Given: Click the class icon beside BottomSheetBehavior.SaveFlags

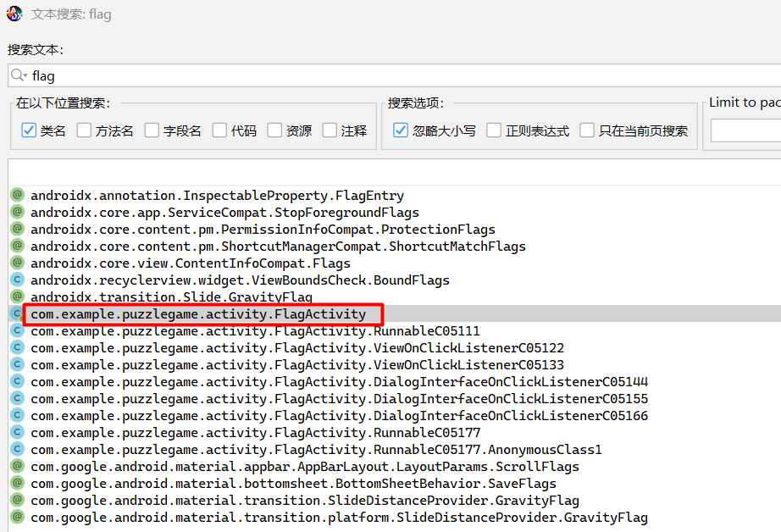Looking at the screenshot, I should 17,483.
